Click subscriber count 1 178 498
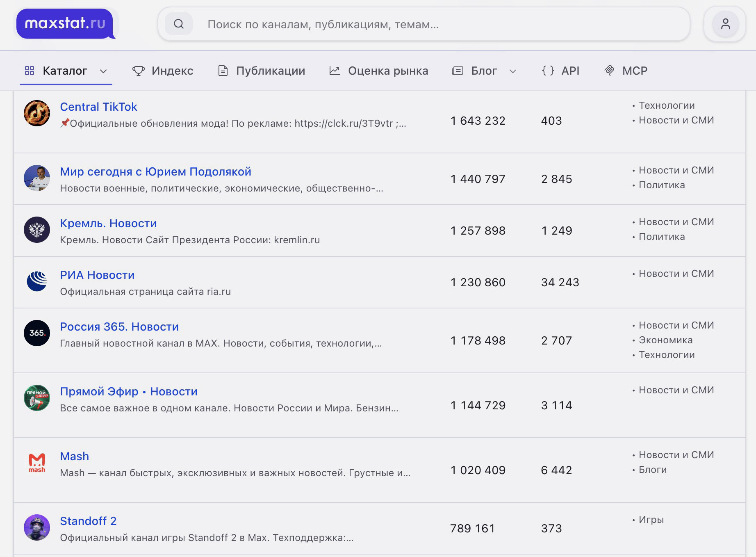Viewport: 756px width, 557px height. pyautogui.click(x=478, y=340)
